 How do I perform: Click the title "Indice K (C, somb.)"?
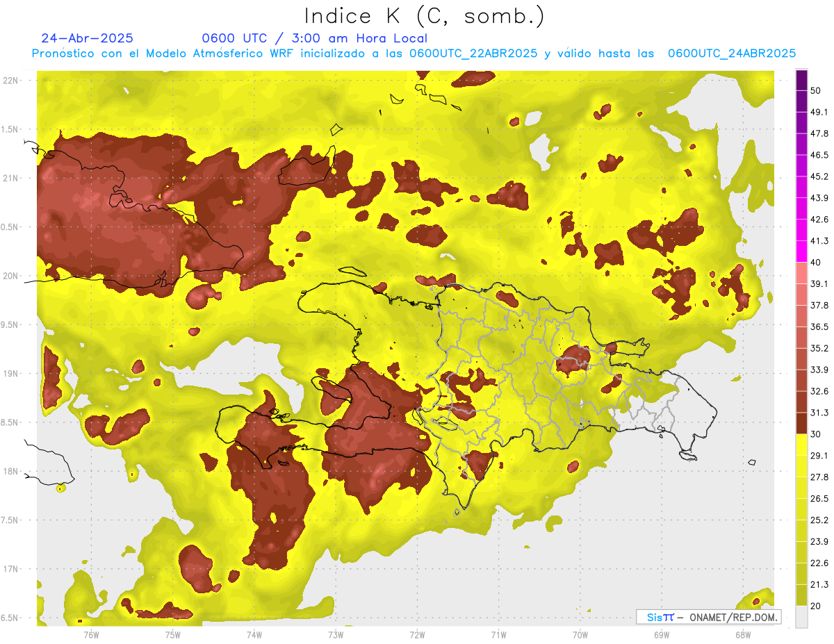click(425, 16)
